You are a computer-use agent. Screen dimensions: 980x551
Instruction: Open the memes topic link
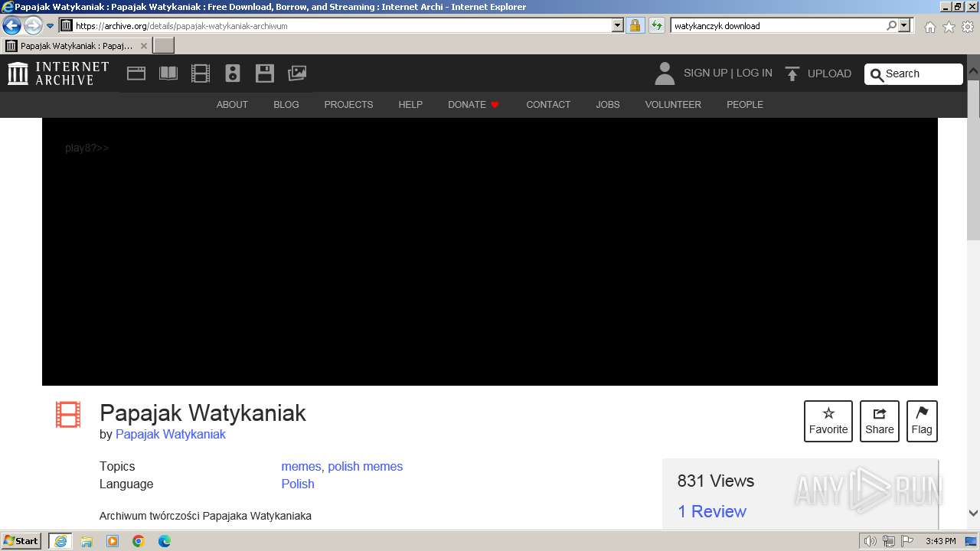[301, 466]
